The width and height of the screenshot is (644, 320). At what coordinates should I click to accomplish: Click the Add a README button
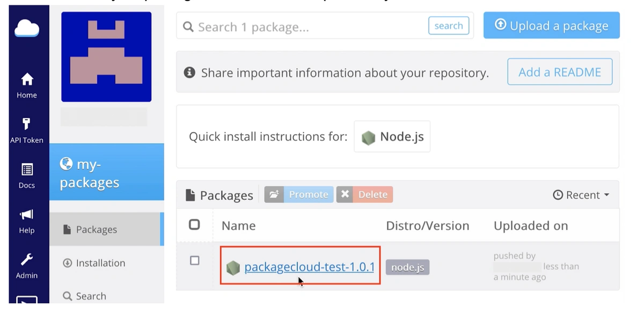click(x=559, y=72)
